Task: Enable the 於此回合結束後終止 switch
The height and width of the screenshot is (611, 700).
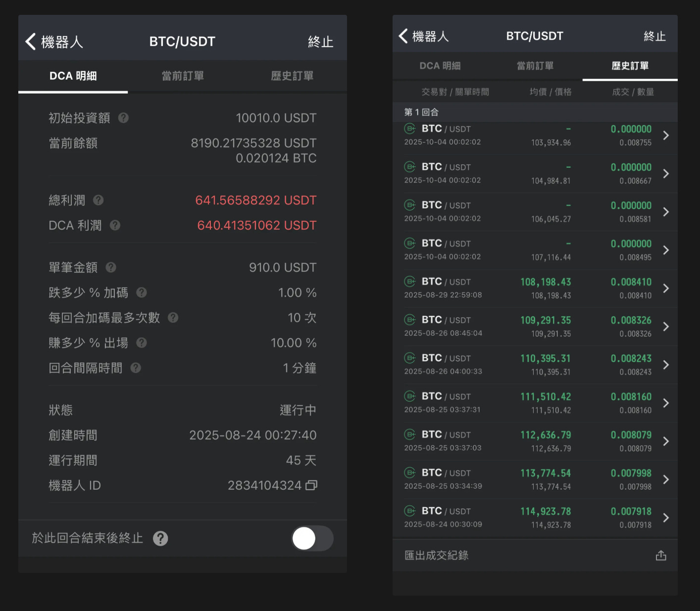Action: (x=312, y=538)
